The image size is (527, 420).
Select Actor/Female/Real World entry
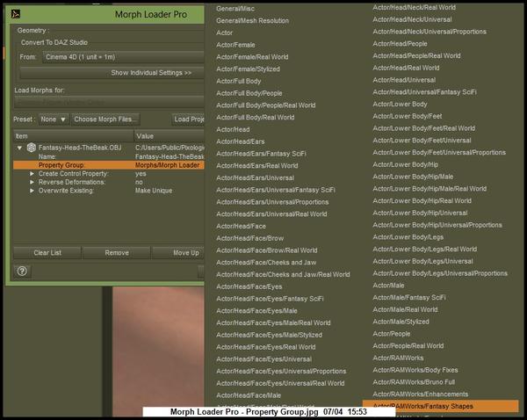point(252,57)
